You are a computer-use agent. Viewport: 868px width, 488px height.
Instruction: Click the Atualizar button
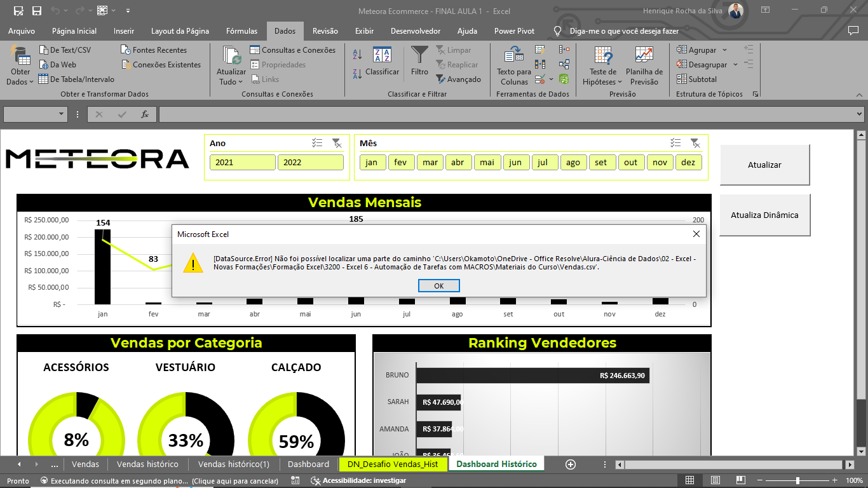(765, 165)
